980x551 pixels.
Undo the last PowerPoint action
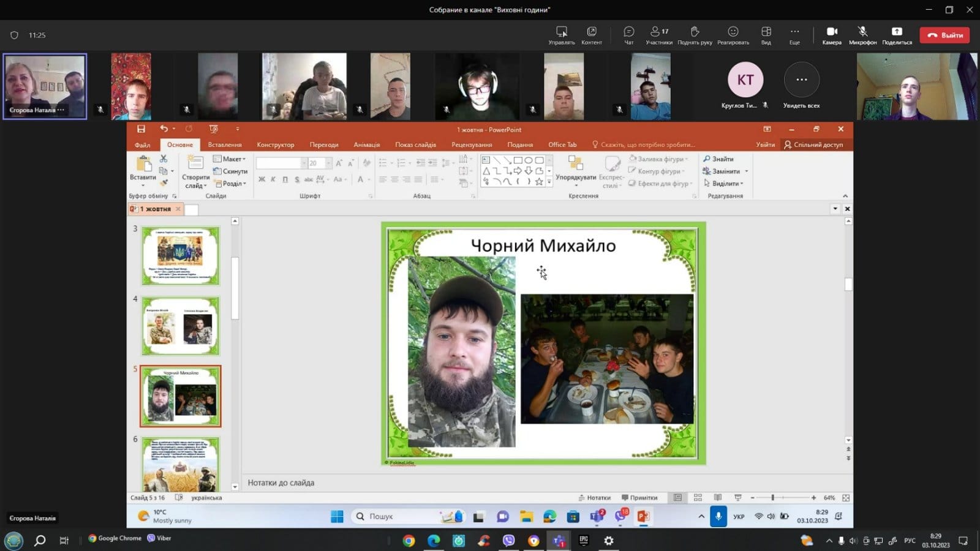pos(164,129)
